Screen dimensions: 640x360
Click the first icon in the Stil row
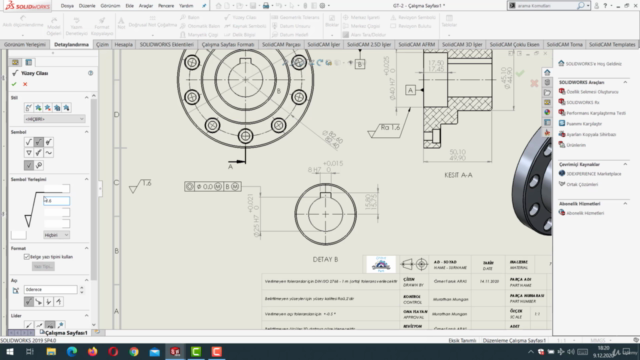point(29,108)
